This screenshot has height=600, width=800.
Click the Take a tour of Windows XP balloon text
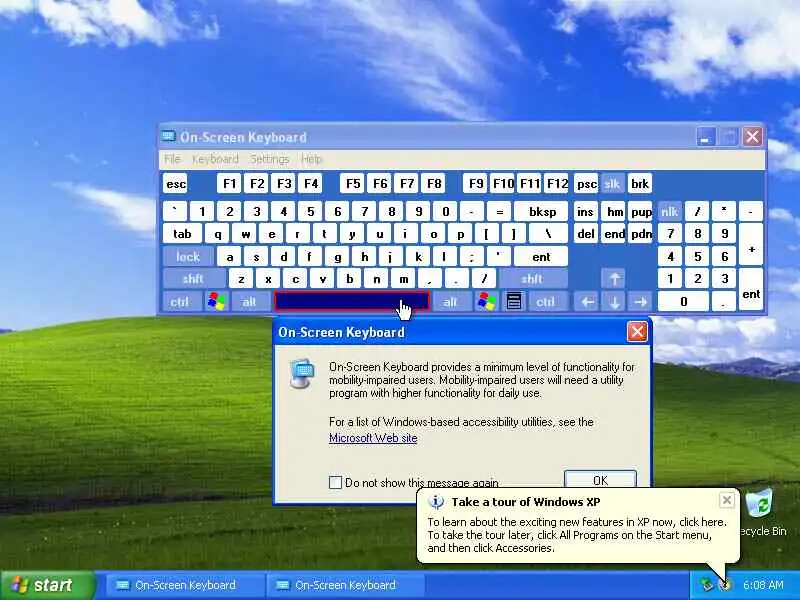pyautogui.click(x=526, y=502)
